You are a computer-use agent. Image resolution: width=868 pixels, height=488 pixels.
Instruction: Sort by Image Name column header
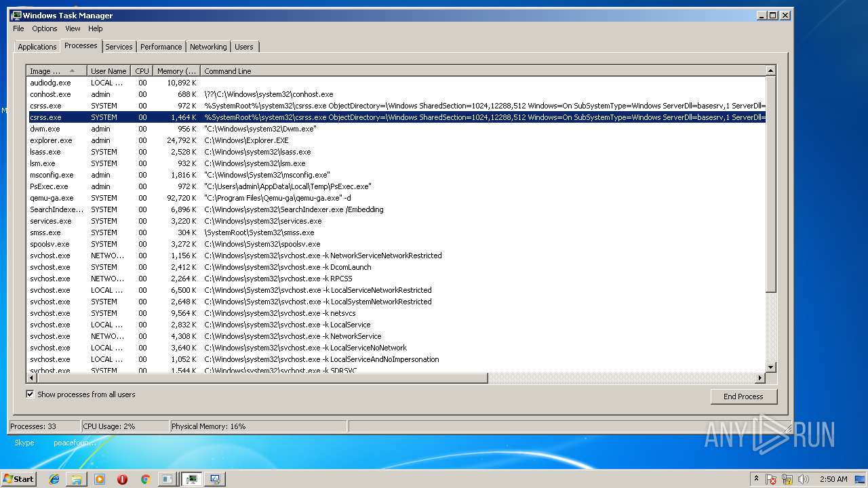(x=57, y=71)
